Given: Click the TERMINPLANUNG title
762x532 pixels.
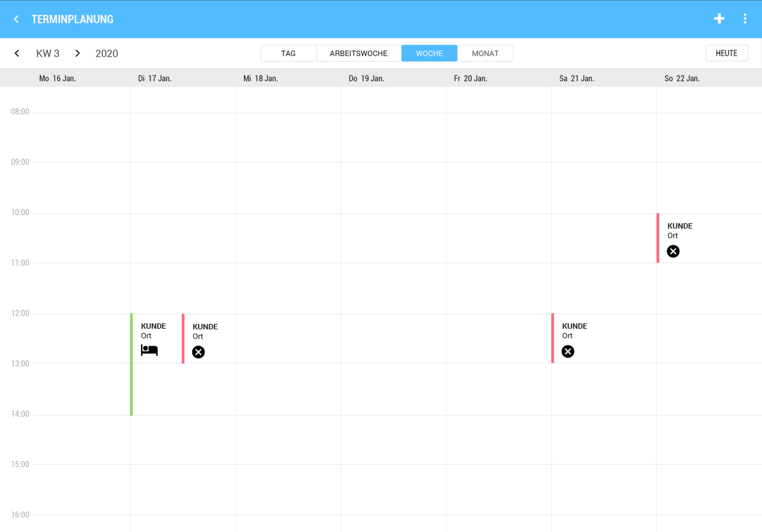Looking at the screenshot, I should [73, 19].
